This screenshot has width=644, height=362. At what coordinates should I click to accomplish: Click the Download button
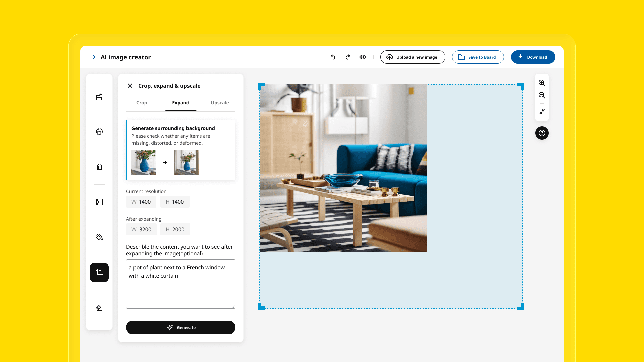pyautogui.click(x=533, y=57)
